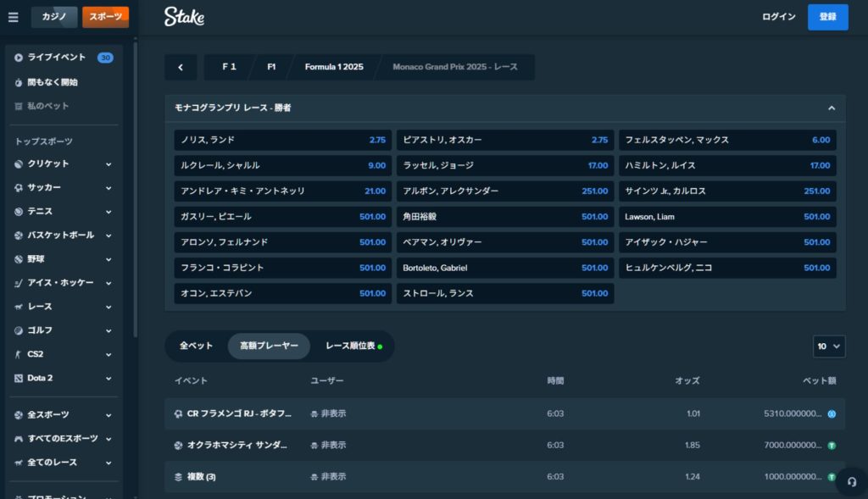Image resolution: width=868 pixels, height=499 pixels.
Task: Click multi-bet icon of 複数 (3) row
Action: [178, 477]
